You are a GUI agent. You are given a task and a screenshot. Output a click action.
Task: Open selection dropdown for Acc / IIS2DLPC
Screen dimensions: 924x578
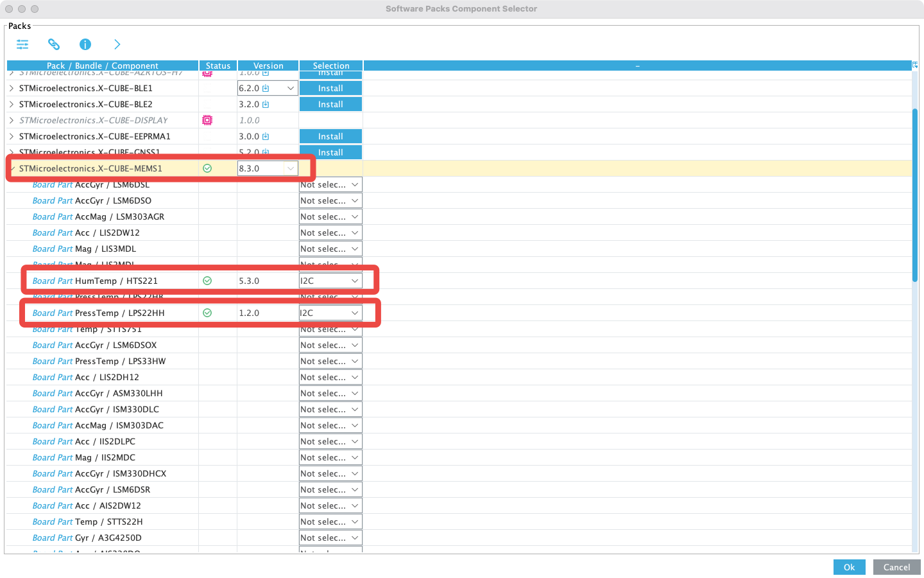331,441
